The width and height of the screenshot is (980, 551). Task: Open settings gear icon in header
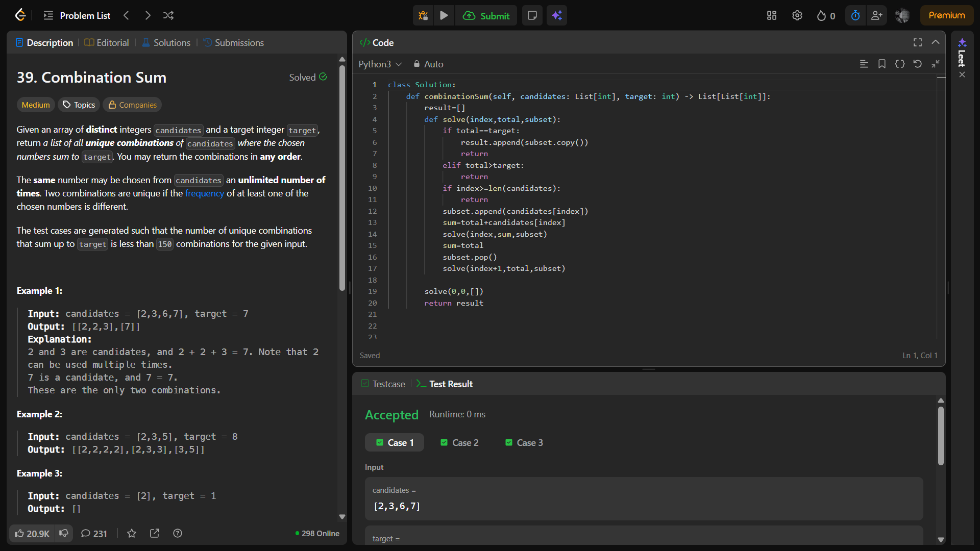pos(797,15)
